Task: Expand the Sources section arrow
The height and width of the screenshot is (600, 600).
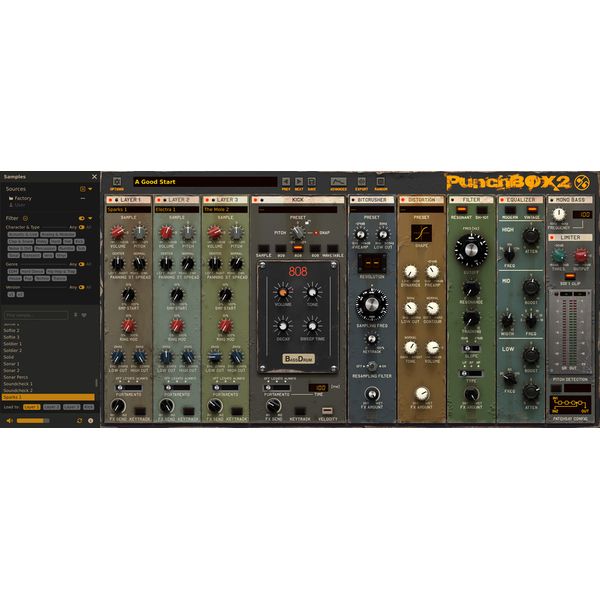Action: pyautogui.click(x=90, y=189)
